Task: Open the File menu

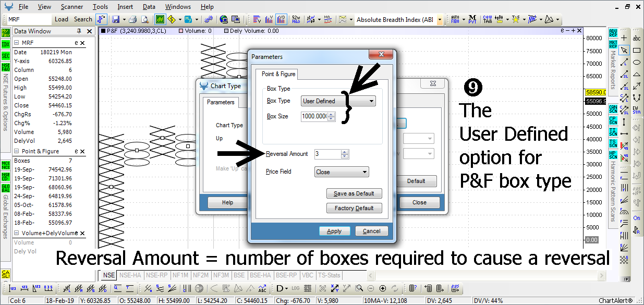Action: tap(23, 7)
